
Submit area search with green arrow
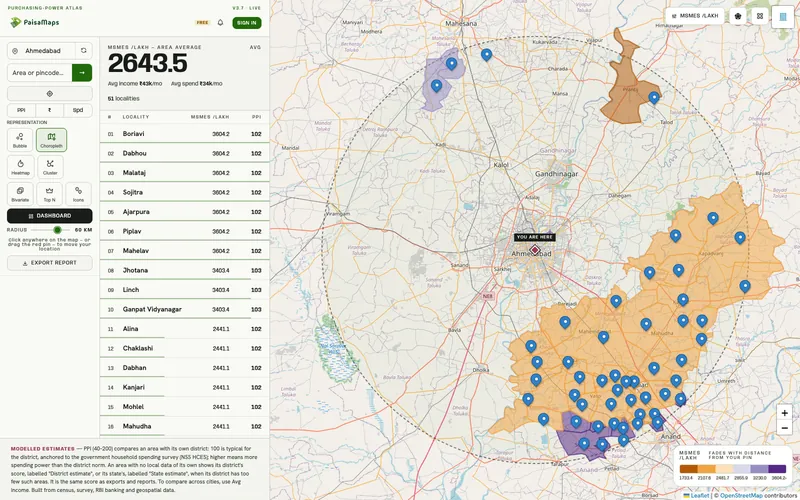click(82, 73)
